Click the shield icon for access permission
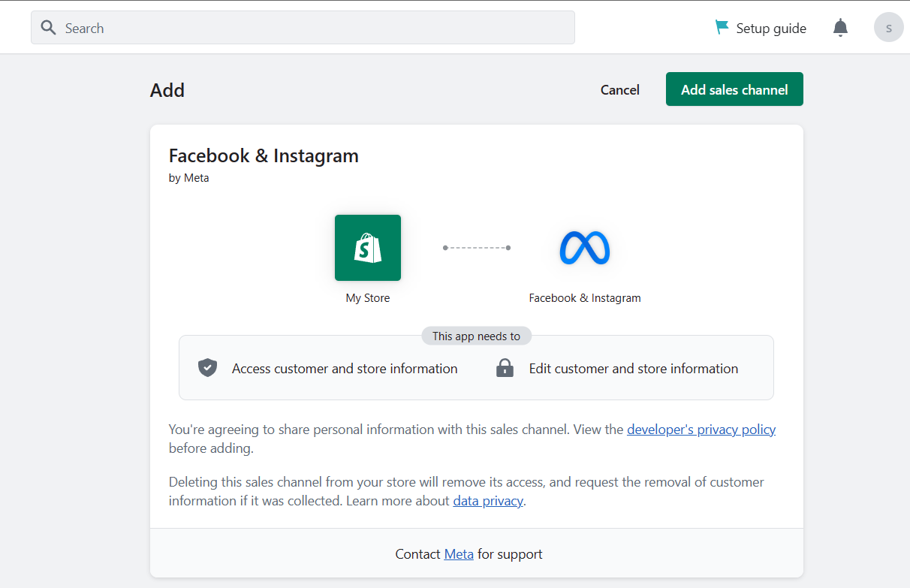The image size is (910, 588). (208, 367)
